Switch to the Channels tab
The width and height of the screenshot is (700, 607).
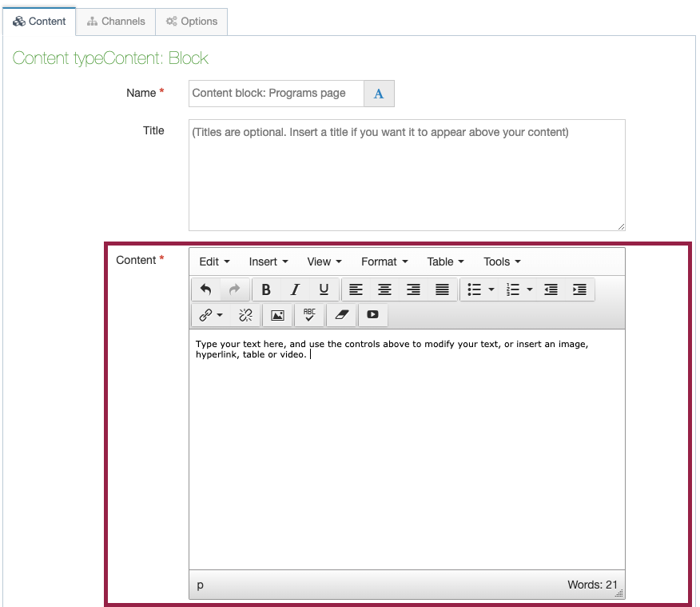click(116, 22)
